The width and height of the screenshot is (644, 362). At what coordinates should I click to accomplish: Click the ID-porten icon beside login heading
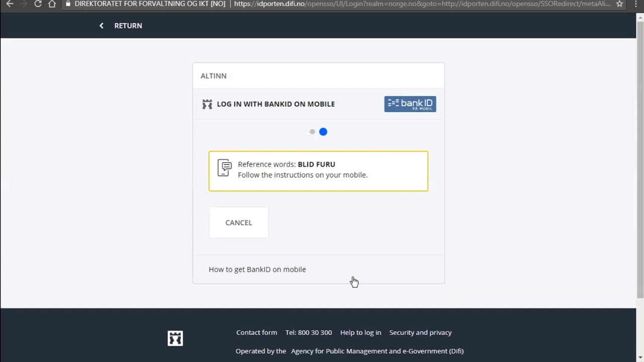point(207,104)
